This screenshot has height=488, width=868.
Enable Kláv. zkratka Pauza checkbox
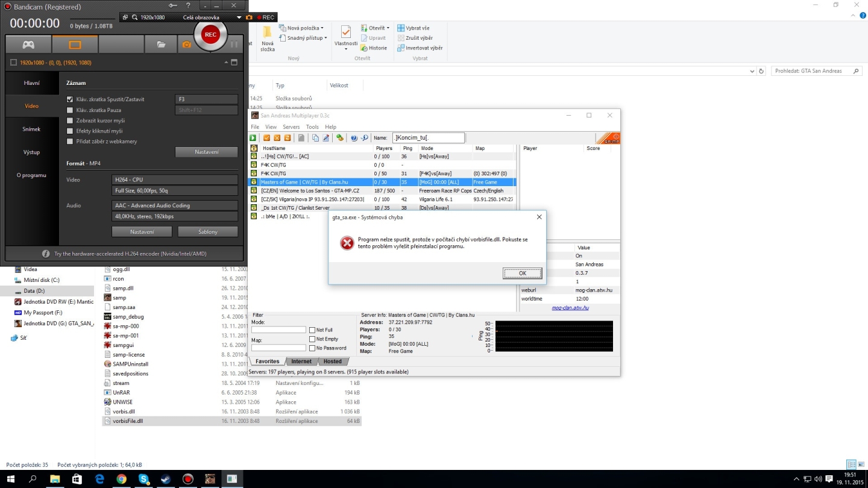pos(70,110)
